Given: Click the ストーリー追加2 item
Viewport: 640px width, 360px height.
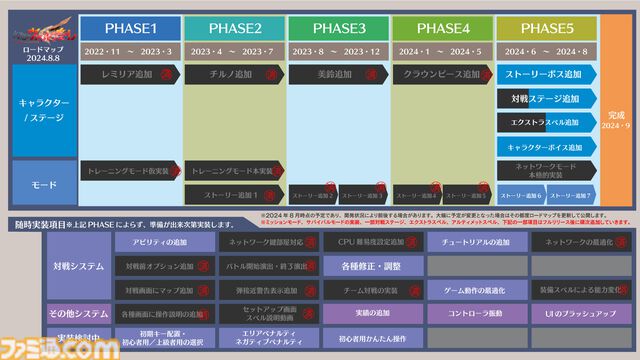Looking at the screenshot, I should (313, 196).
